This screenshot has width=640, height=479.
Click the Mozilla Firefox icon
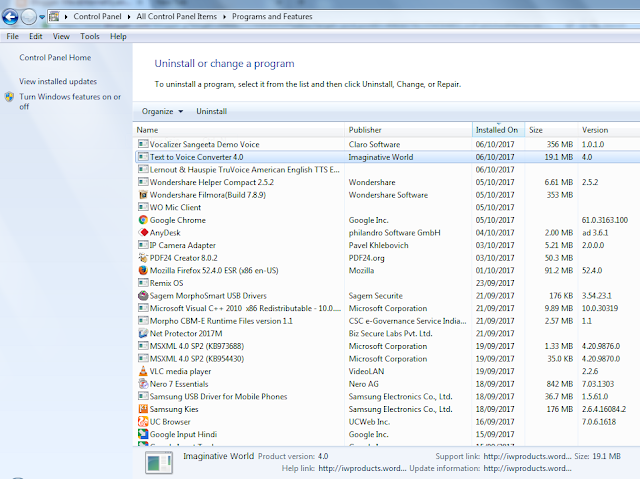click(x=143, y=270)
